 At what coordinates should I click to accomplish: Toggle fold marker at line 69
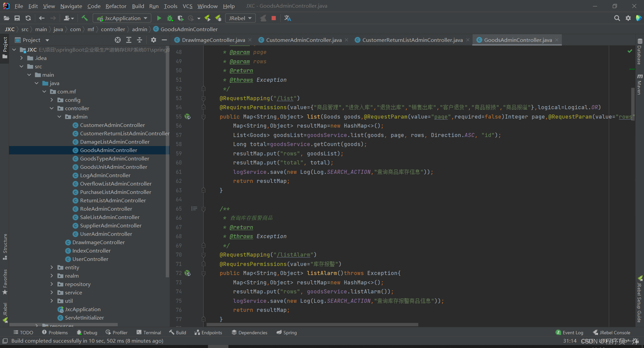[204, 246]
